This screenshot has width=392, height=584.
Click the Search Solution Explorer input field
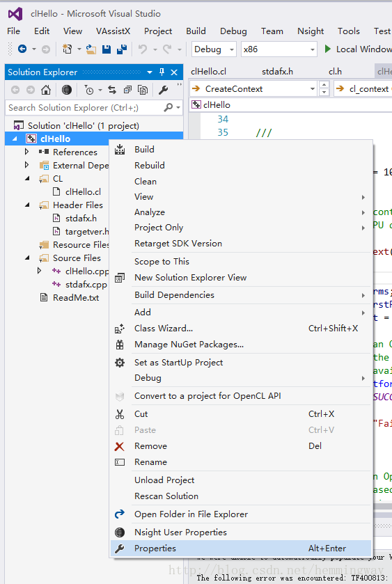click(x=85, y=108)
